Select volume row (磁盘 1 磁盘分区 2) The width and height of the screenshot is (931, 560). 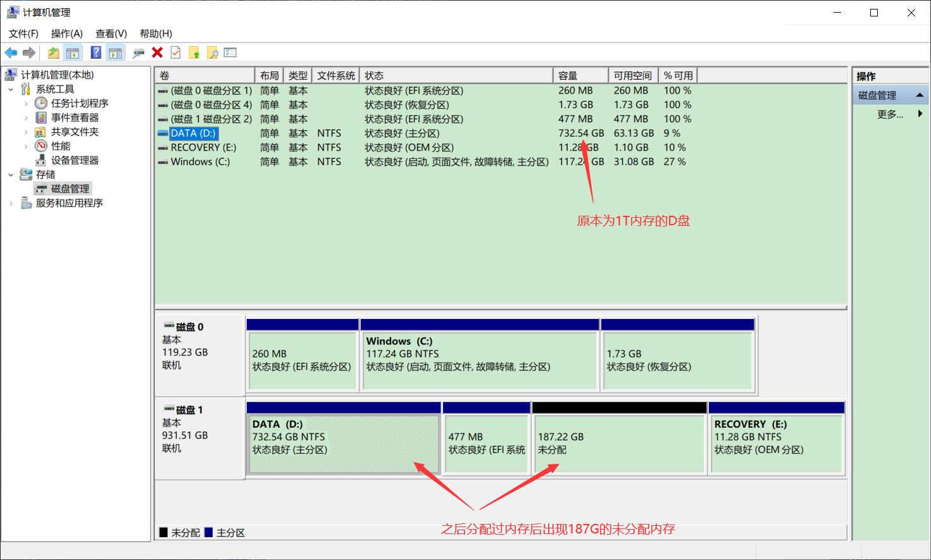425,119
